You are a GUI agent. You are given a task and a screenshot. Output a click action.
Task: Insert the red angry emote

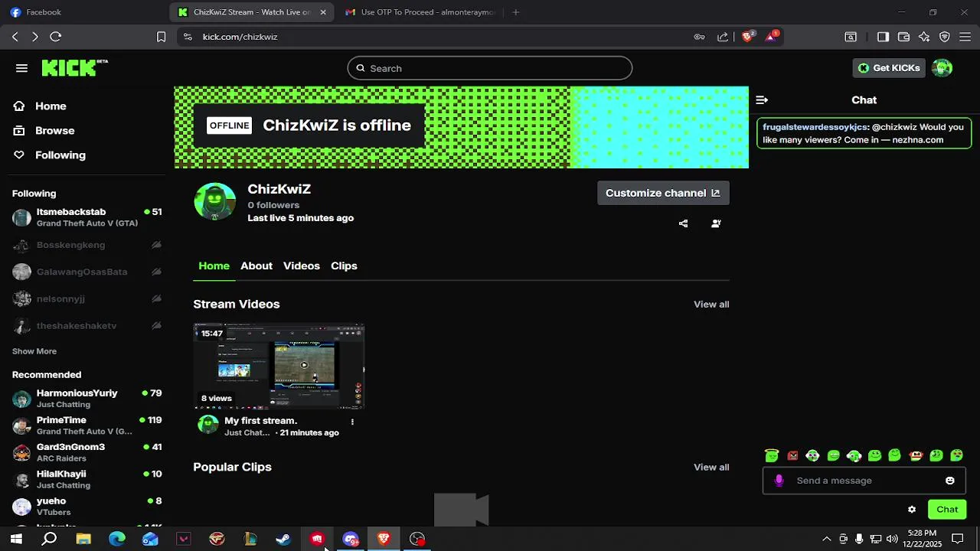point(792,456)
